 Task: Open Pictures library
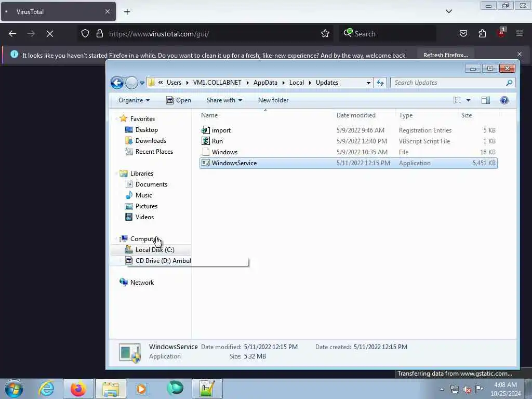click(x=146, y=206)
